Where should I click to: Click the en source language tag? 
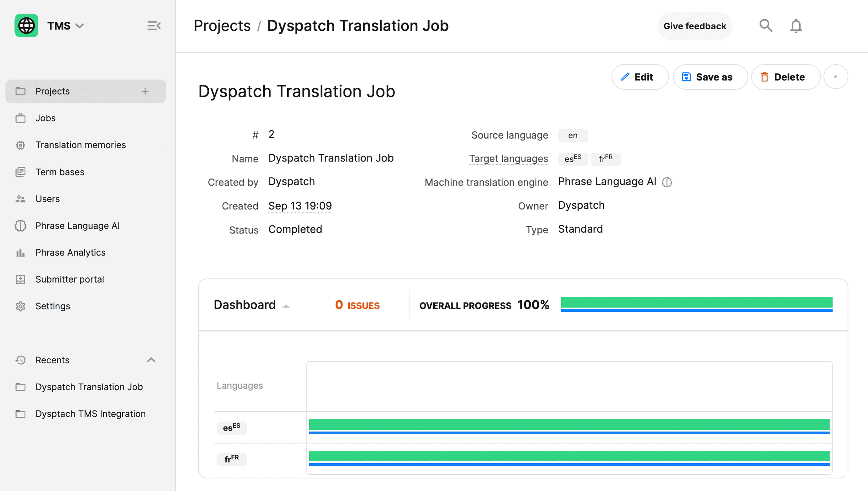(x=573, y=135)
